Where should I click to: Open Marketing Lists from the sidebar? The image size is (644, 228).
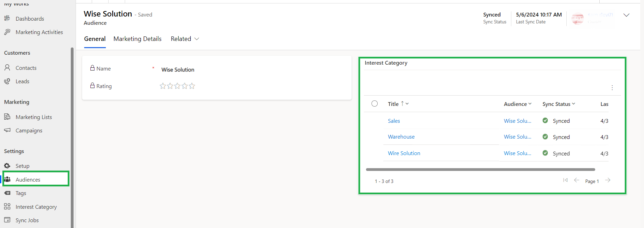coord(33,117)
